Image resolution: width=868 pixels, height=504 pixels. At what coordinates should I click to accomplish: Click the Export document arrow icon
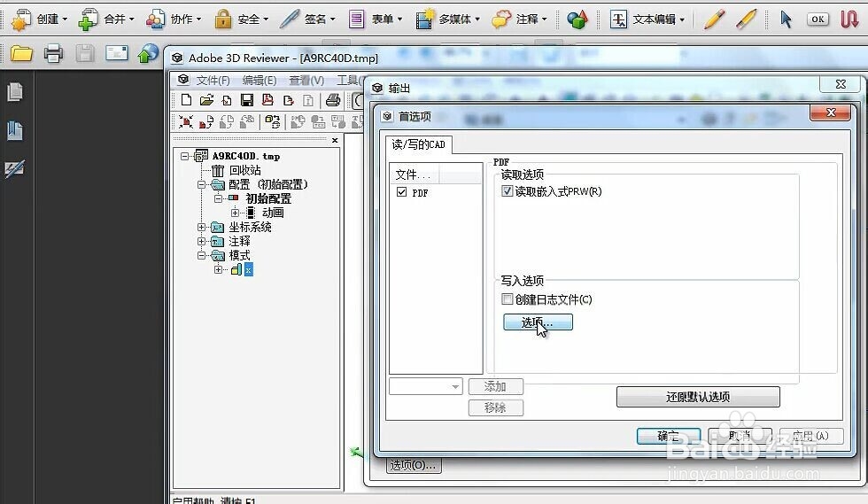tap(288, 100)
